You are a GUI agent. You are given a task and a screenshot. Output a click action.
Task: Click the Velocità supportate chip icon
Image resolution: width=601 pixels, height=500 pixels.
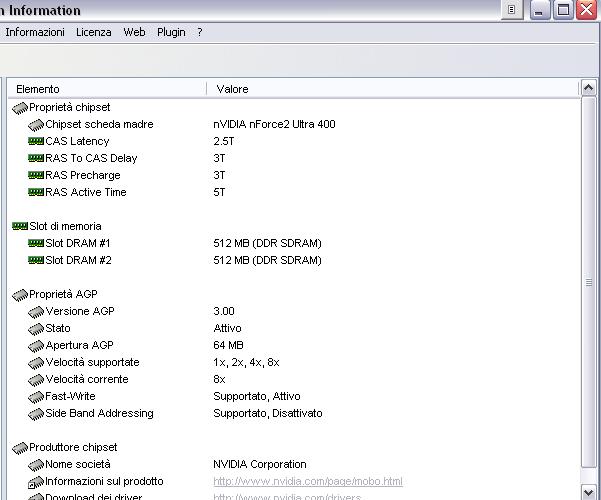point(36,363)
